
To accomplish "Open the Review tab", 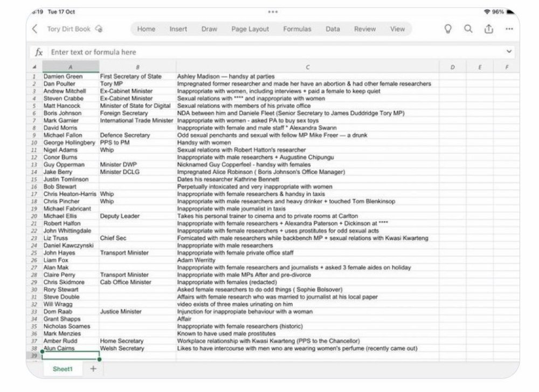I will (x=365, y=29).
